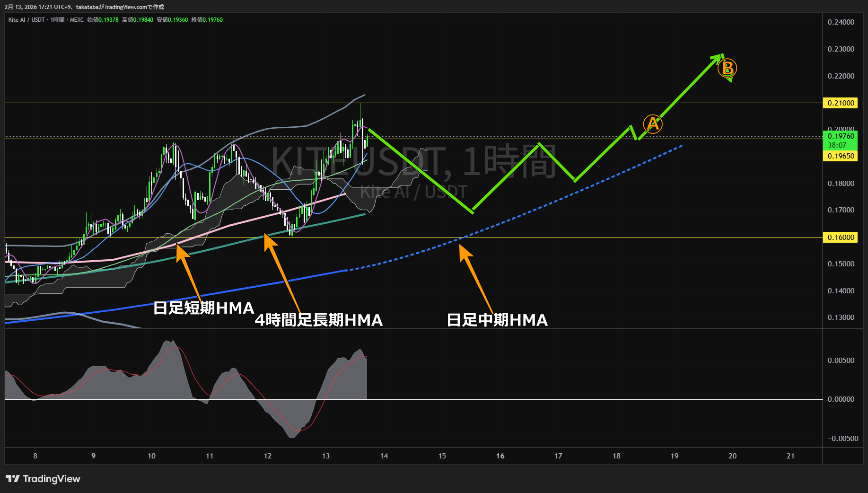Click the 0.00000 label on indicator scale
868x493 pixels.
click(841, 399)
